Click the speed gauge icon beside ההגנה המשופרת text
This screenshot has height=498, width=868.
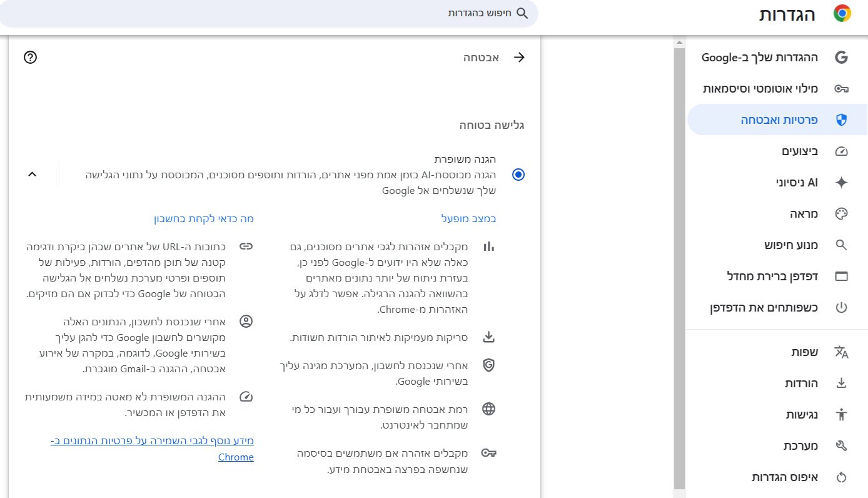click(246, 397)
